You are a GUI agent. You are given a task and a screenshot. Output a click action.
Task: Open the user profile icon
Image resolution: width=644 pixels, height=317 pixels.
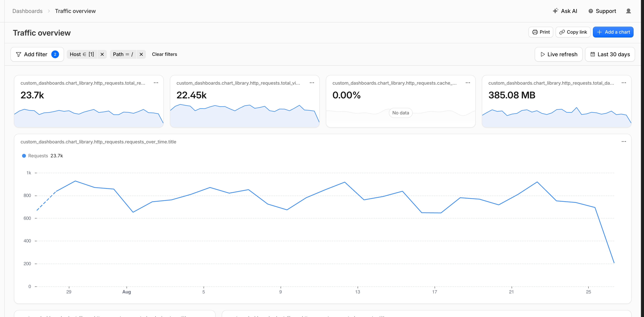coord(628,11)
